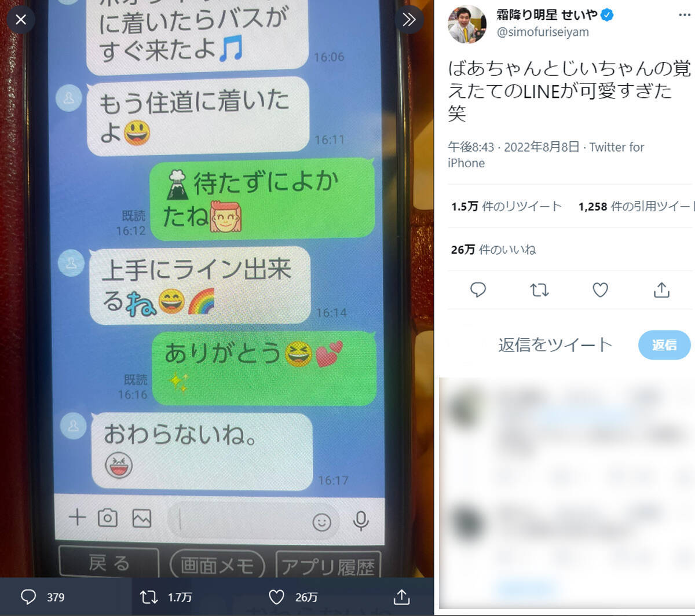Viewport: 695px width, 616px height.
Task: Click the blue 返信 reply button
Action: [664, 345]
